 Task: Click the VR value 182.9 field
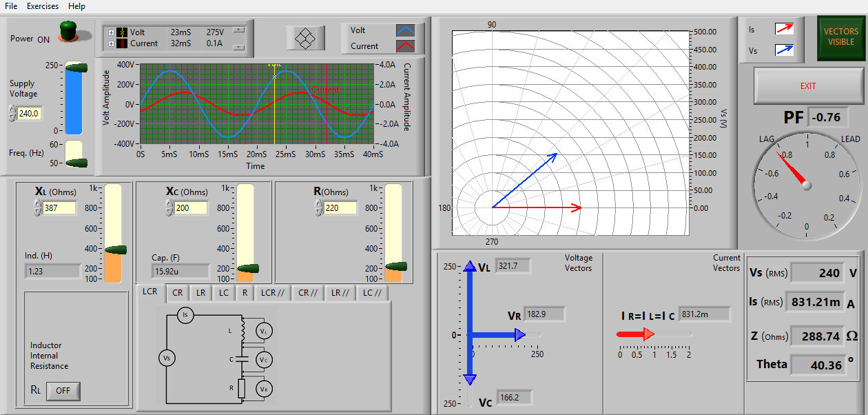click(544, 314)
